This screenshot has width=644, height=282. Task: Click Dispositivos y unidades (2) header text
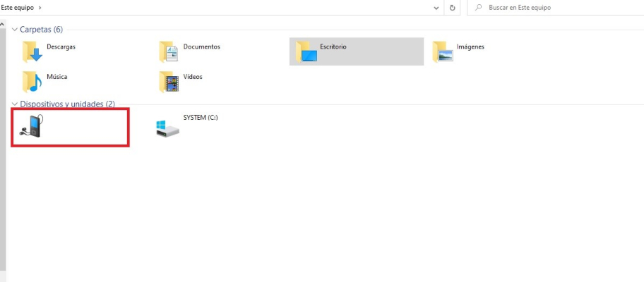67,104
